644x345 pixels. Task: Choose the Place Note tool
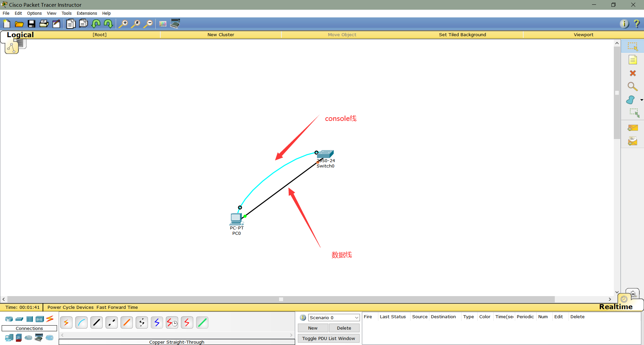pyautogui.click(x=633, y=60)
